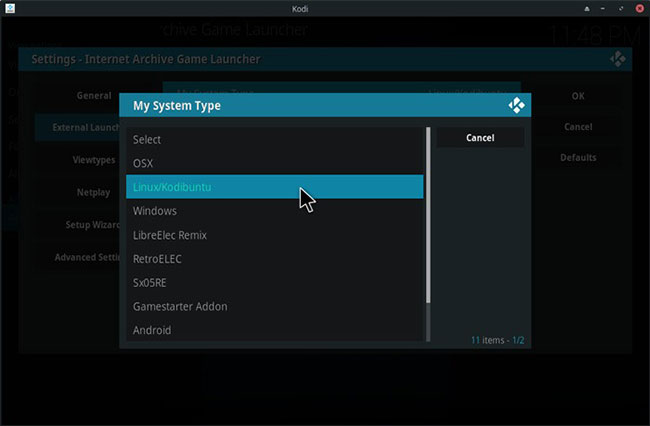650x426 pixels.
Task: Cancel the My System Type dialog
Action: click(480, 138)
